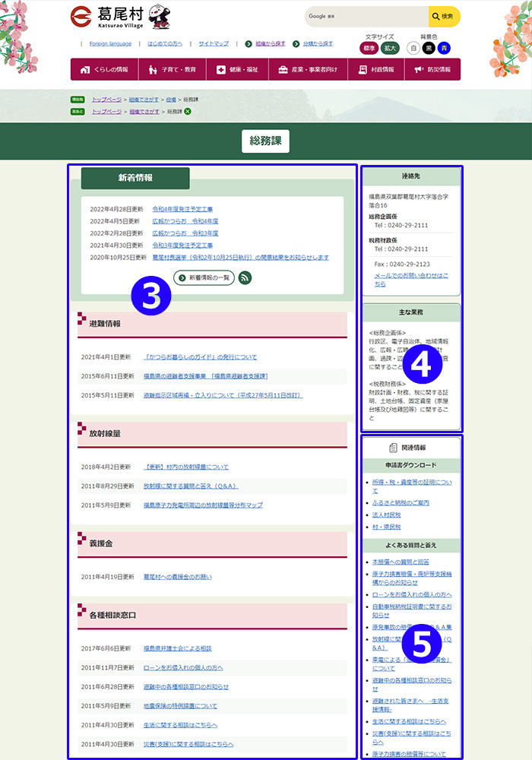Open 2011年6月28日 避難中の各種相談窓口のお知らせ link
Screen dimensions: 532x760
(x=186, y=687)
